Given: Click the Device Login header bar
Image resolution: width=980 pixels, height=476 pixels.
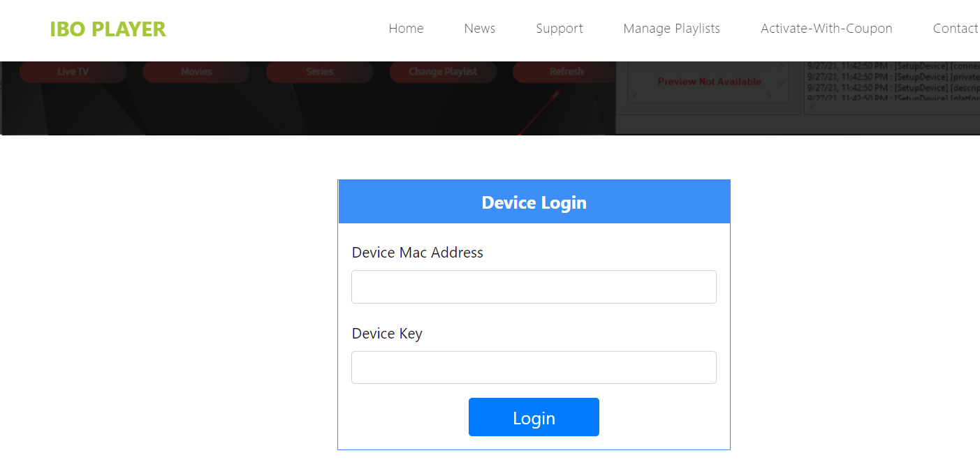Looking at the screenshot, I should 534,202.
